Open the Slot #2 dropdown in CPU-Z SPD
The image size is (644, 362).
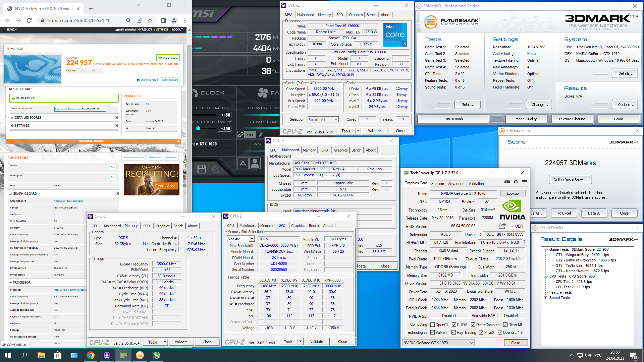pos(241,239)
